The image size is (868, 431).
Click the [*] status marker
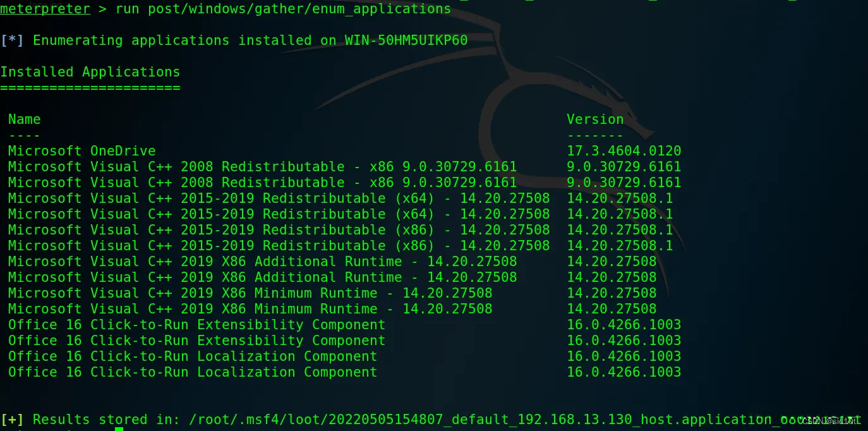[x=13, y=40]
